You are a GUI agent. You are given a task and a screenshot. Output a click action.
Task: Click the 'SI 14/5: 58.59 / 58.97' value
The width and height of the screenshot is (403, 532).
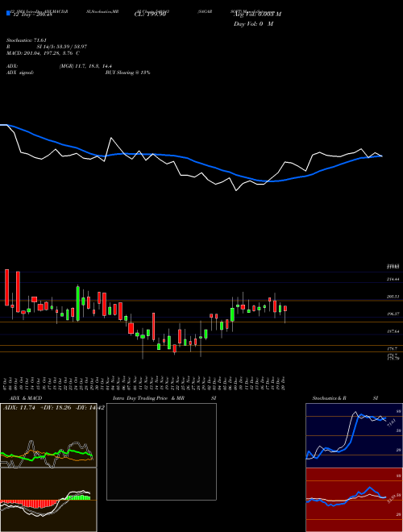[62, 47]
